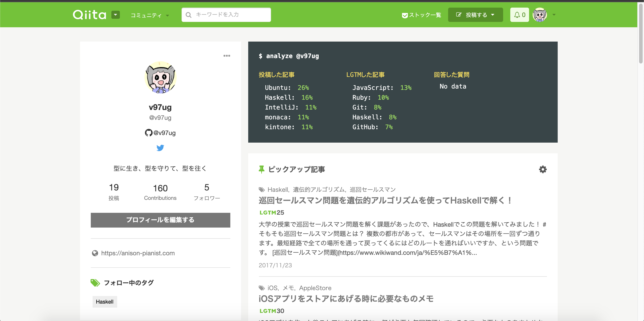644x321 pixels.
Task: Open the 投稿する post dropdown
Action: (475, 15)
